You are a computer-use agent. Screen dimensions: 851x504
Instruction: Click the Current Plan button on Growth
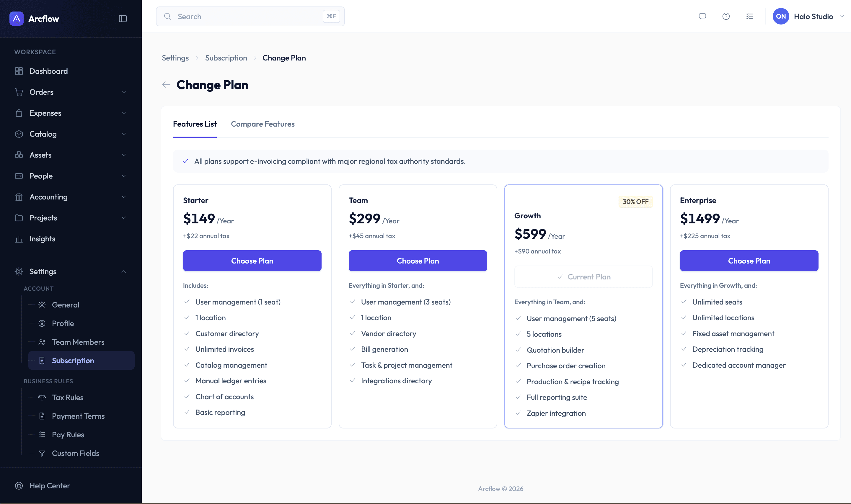pyautogui.click(x=583, y=277)
